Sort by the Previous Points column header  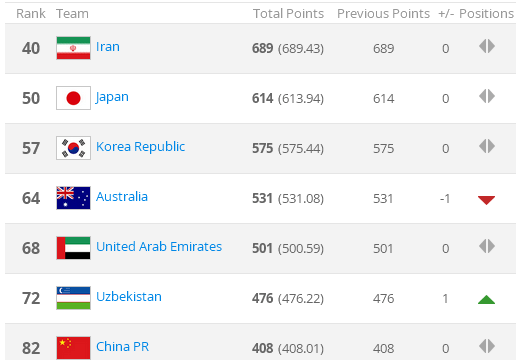(383, 14)
